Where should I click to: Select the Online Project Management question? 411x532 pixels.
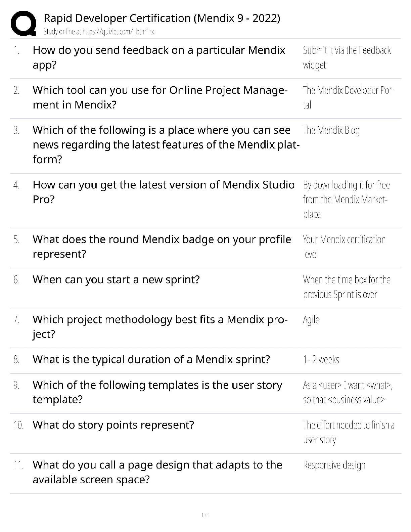(x=160, y=97)
